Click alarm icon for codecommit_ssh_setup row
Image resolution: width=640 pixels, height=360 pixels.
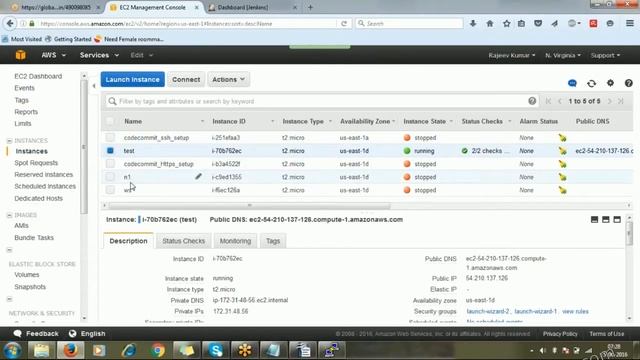coord(562,138)
